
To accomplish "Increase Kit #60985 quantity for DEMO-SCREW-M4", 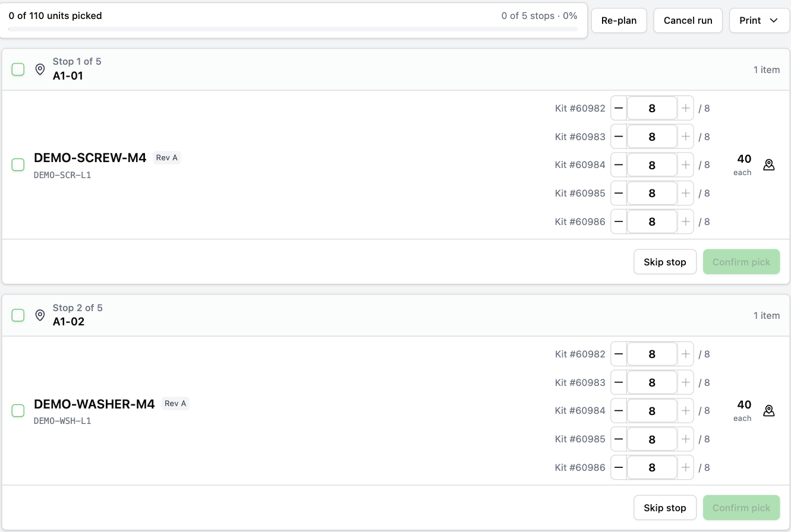I will tap(686, 193).
